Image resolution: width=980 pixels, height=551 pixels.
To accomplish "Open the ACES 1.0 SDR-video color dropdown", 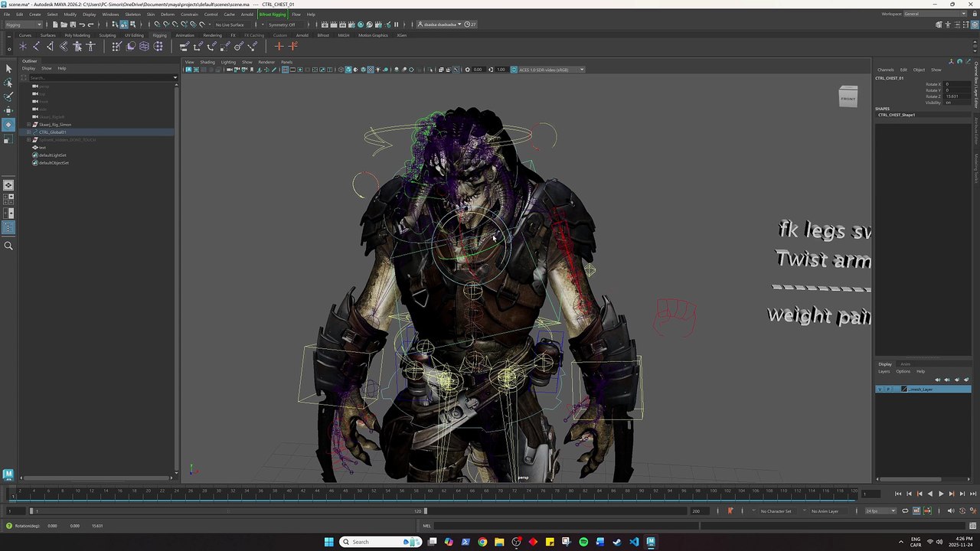I will click(547, 70).
